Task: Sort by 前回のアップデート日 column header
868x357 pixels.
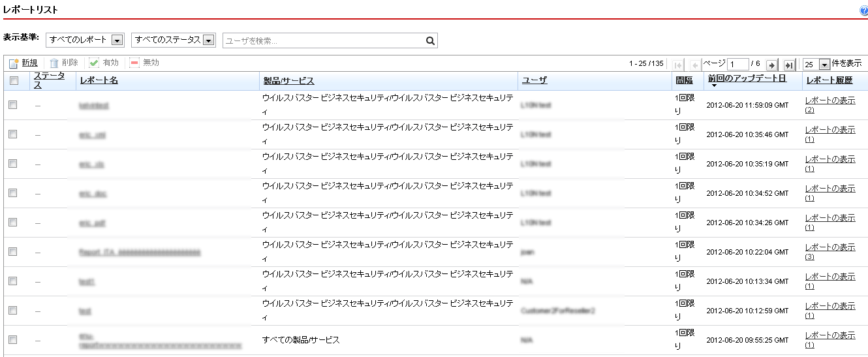Action: tap(747, 79)
